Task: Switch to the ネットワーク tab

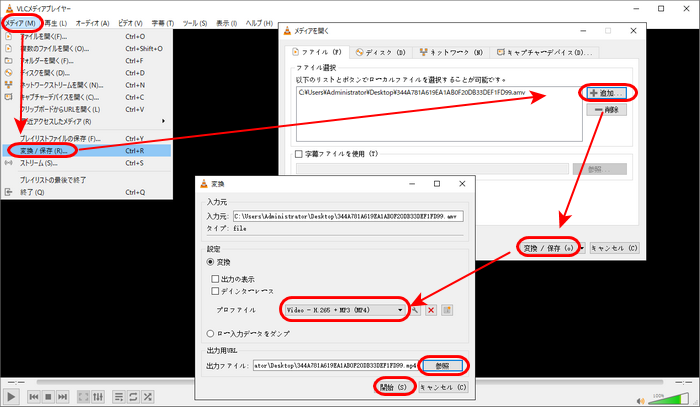Action: [x=451, y=52]
